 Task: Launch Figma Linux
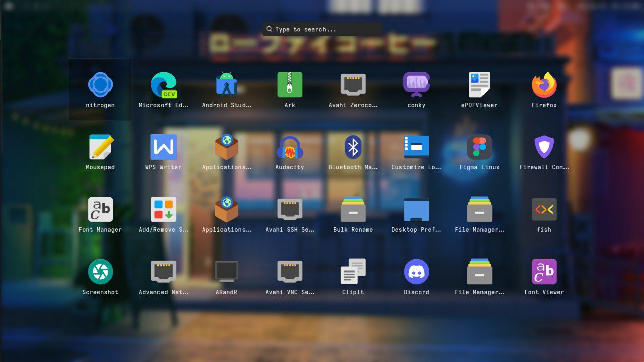click(479, 152)
